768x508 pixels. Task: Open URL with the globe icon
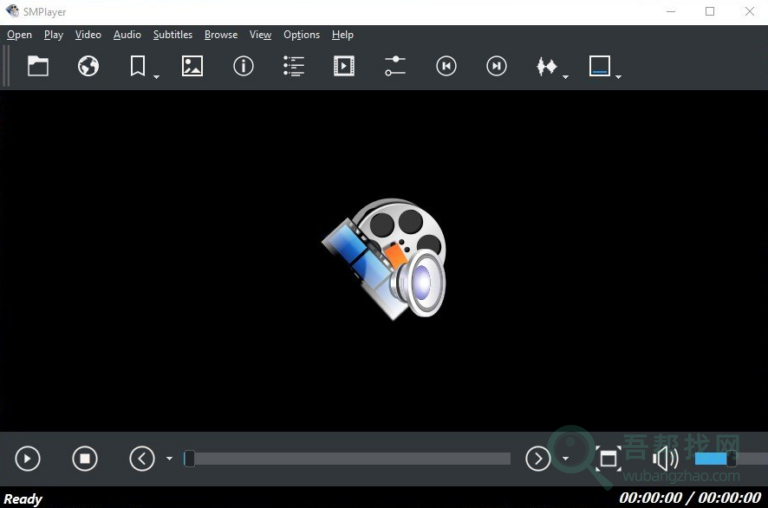89,66
